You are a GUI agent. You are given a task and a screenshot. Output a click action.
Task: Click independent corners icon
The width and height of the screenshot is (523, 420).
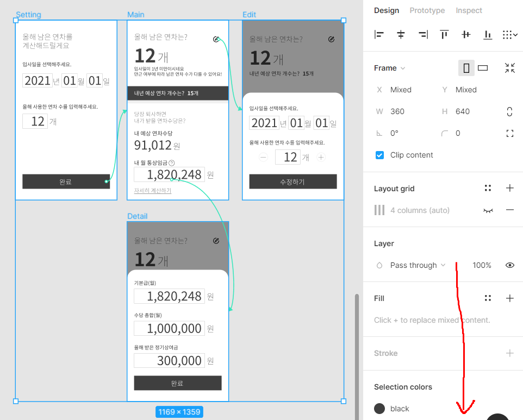[x=509, y=133]
